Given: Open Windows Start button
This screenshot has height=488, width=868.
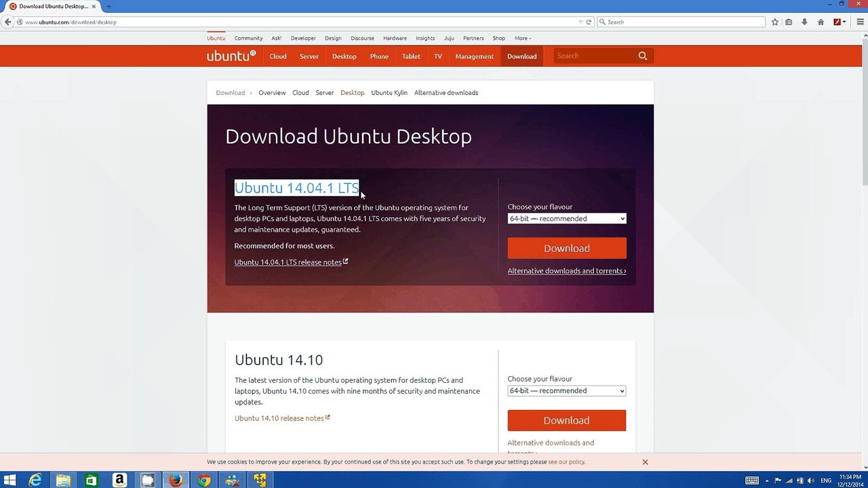Looking at the screenshot, I should tap(9, 481).
